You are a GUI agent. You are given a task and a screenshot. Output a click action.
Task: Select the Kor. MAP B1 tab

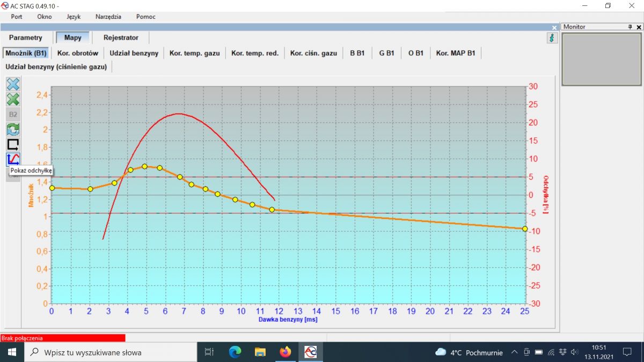[456, 53]
